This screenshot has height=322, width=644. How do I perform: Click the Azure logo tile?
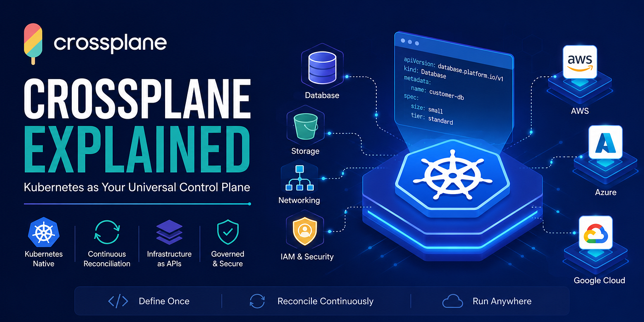[x=605, y=143]
